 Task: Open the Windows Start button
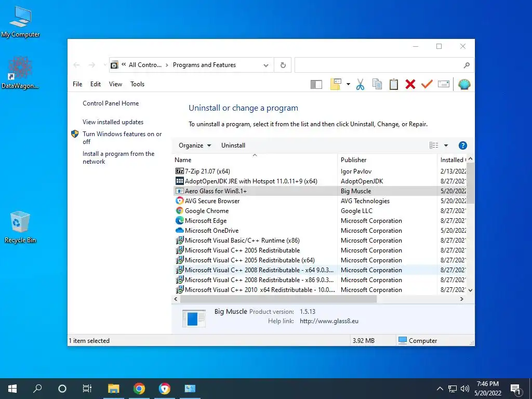12,389
